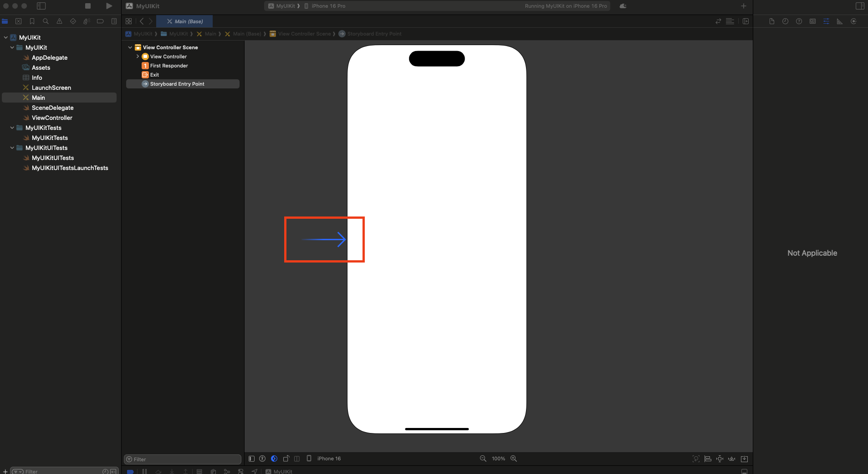868x474 pixels.
Task: Show the Attributes inspector
Action: point(827,21)
